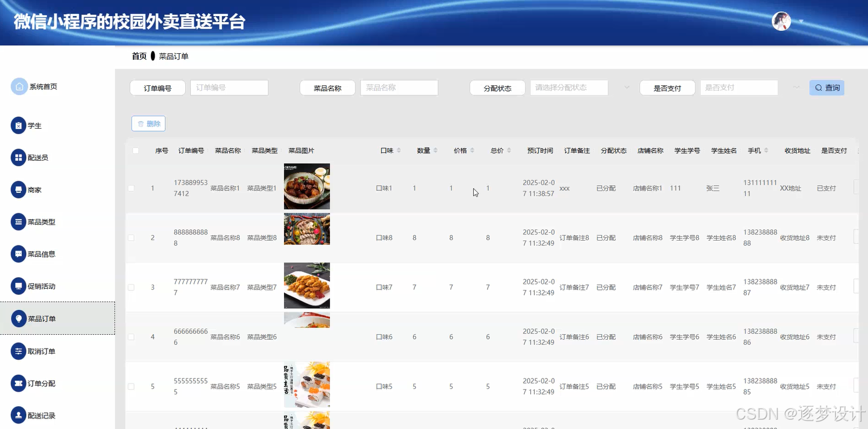The width and height of the screenshot is (868, 429).
Task: Check the row for 菜品名称6
Action: [131, 337]
